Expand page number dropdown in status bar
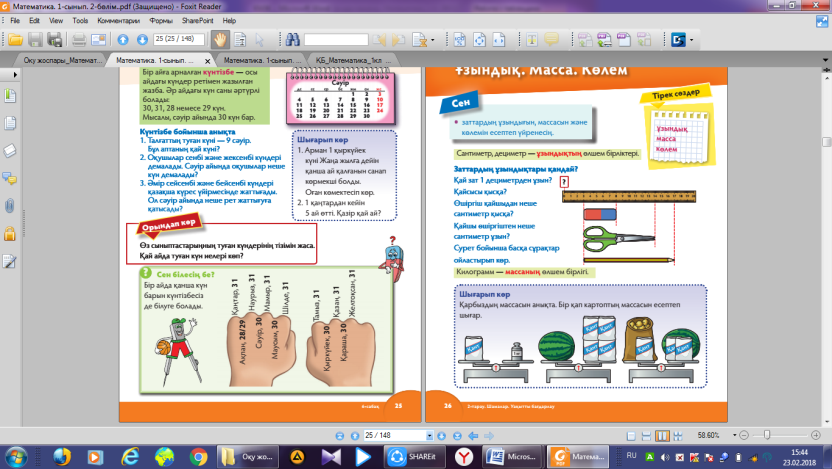 click(429, 436)
